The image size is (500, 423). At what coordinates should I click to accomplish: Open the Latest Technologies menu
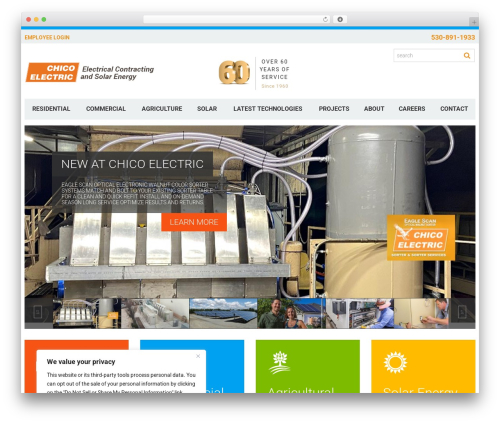coord(268,109)
